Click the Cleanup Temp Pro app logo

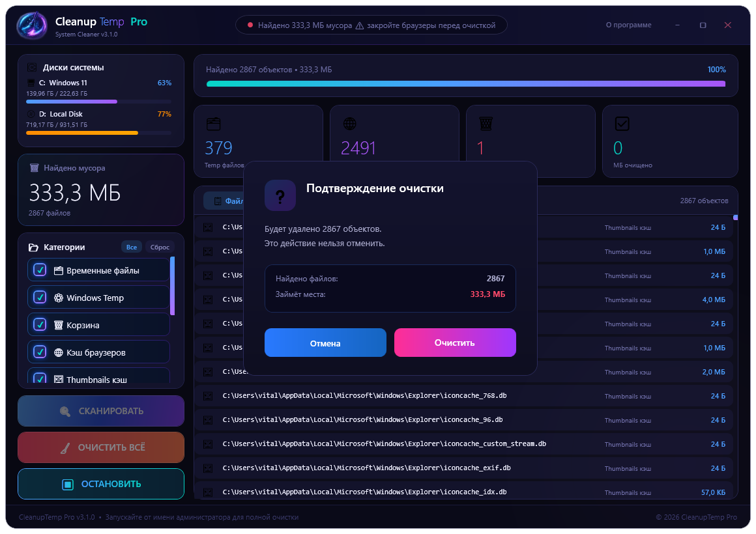pos(32,25)
